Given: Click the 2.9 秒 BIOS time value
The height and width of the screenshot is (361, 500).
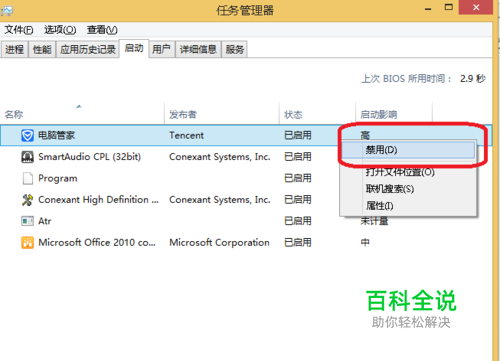Looking at the screenshot, I should tap(473, 79).
